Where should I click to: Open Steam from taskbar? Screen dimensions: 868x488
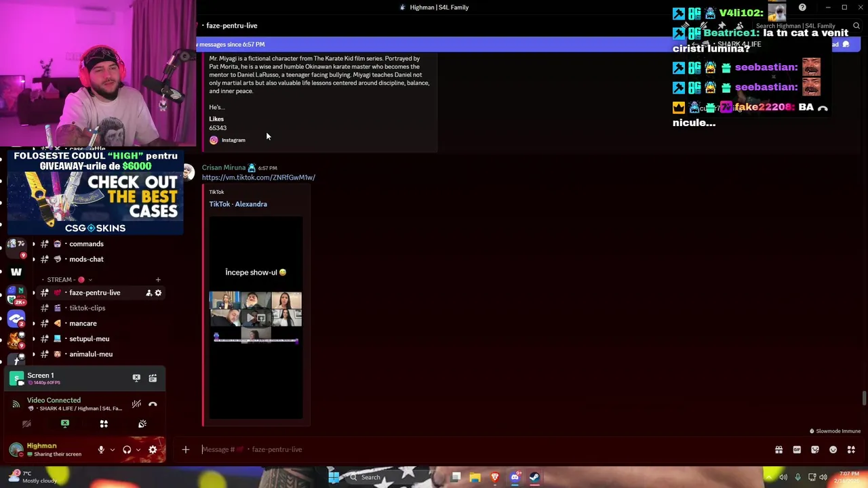[x=534, y=477]
